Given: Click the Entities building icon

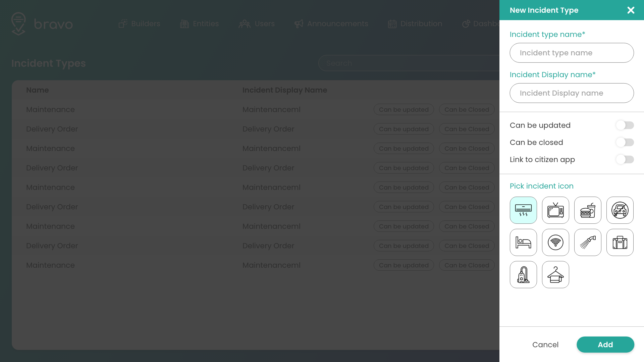Looking at the screenshot, I should click(184, 24).
